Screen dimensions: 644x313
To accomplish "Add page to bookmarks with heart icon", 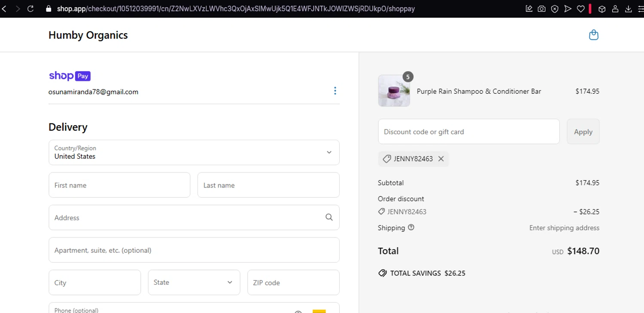I will (x=580, y=9).
